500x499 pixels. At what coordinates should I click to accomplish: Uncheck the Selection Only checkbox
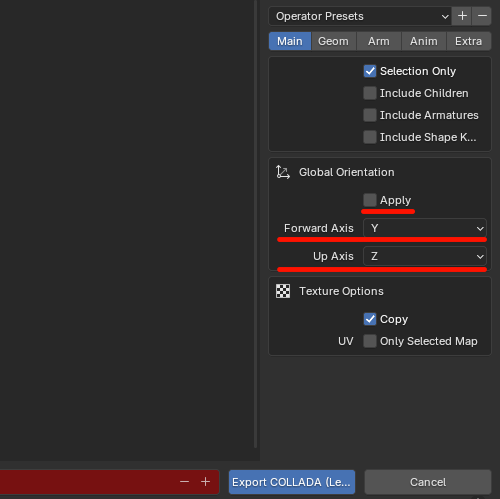[370, 71]
